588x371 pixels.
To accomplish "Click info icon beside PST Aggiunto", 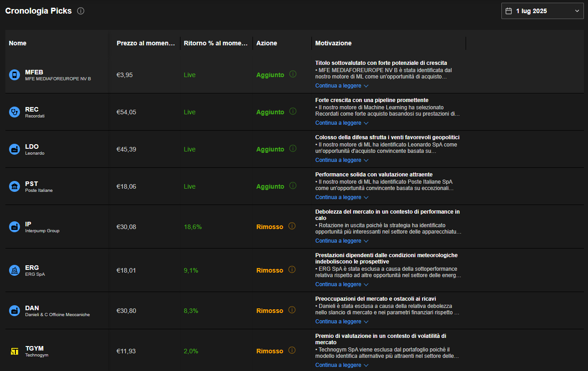I will click(293, 186).
